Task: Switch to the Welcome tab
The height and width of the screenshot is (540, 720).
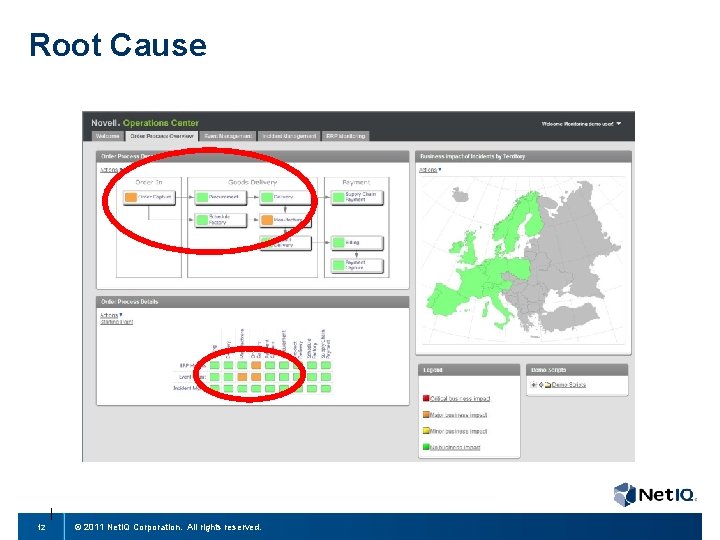Action: click(107, 136)
